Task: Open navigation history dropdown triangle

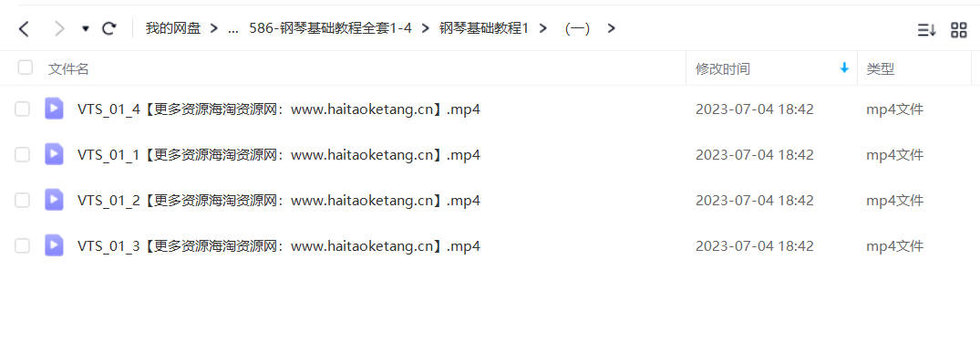Action: click(x=86, y=29)
